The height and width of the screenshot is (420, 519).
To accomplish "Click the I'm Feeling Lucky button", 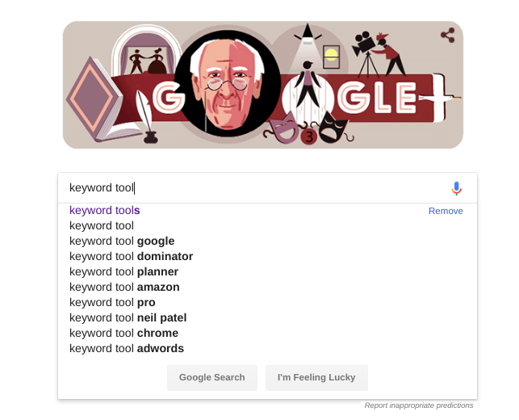I will pos(316,378).
